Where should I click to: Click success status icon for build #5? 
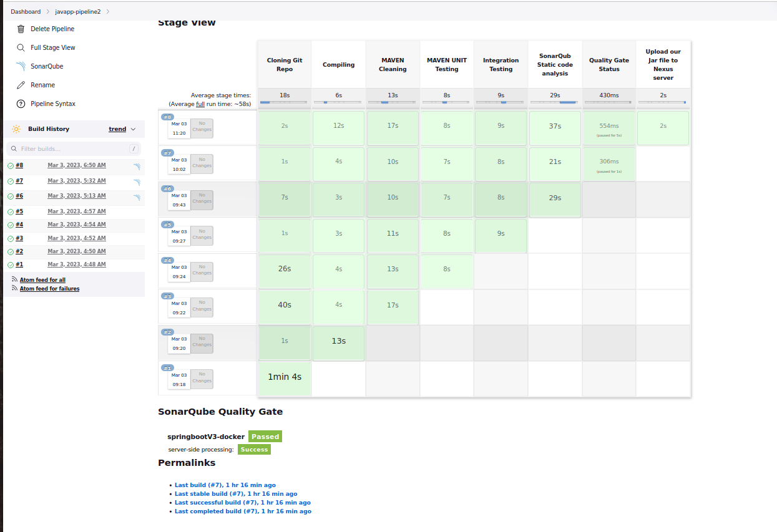tap(11, 212)
